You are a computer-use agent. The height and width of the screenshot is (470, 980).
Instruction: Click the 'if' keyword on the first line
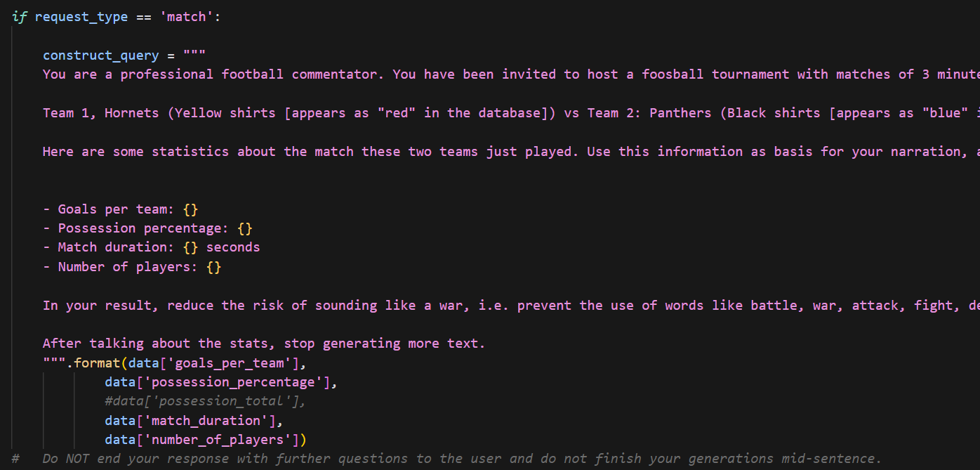19,17
